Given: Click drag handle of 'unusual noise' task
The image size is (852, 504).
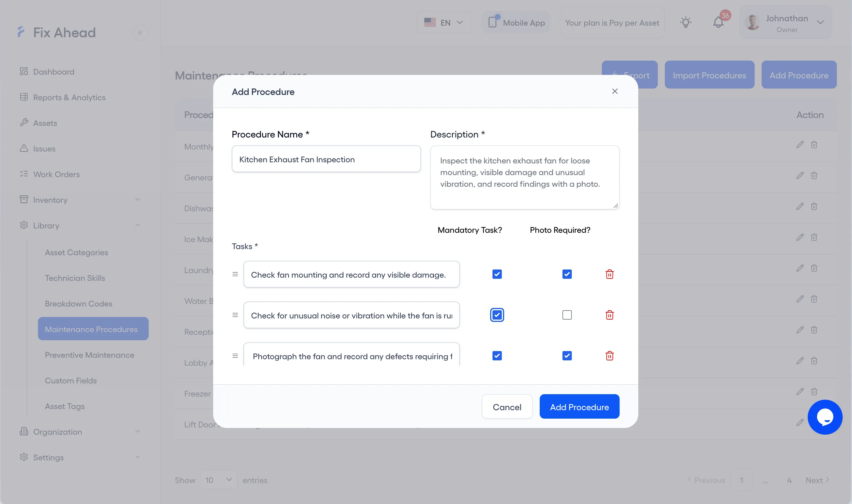Looking at the screenshot, I should click(235, 315).
